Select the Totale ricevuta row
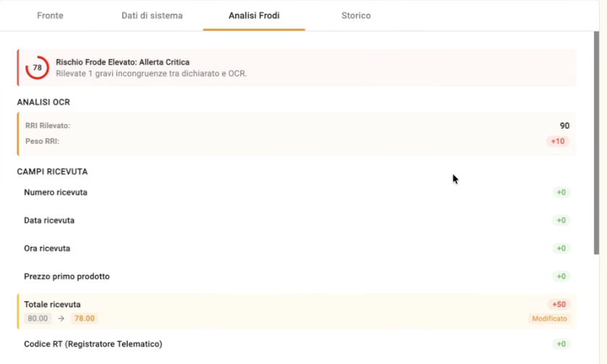The height and width of the screenshot is (364, 607). (x=289, y=305)
